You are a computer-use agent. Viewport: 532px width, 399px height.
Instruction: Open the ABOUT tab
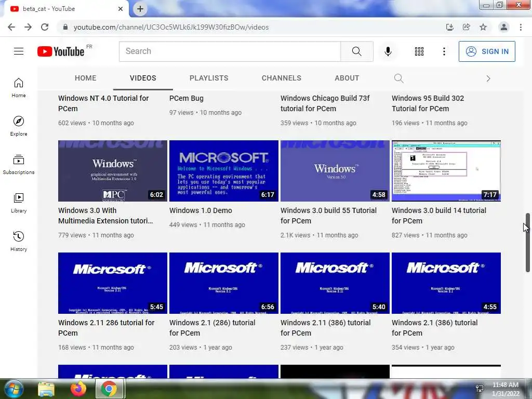click(347, 78)
